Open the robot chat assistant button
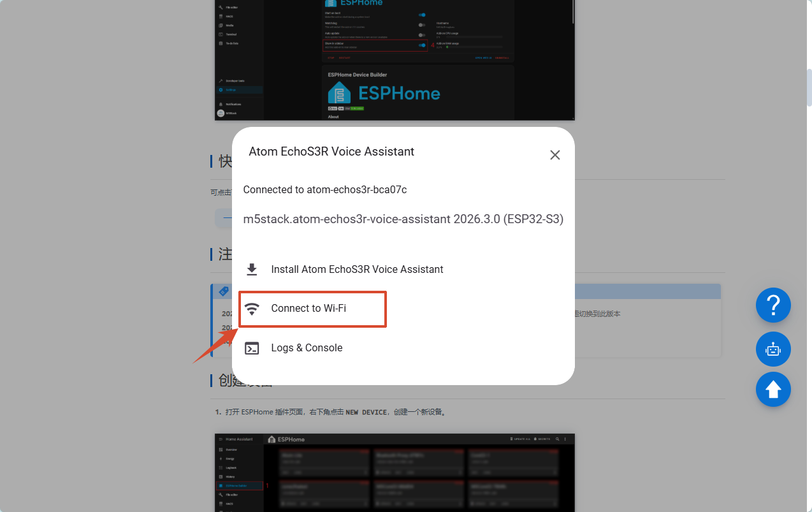Viewport: 812px width, 512px height. pos(773,349)
